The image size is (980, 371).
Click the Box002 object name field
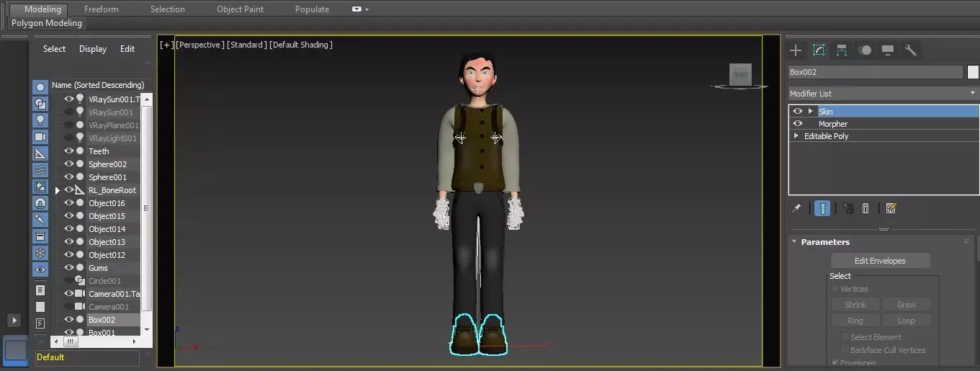tap(876, 72)
